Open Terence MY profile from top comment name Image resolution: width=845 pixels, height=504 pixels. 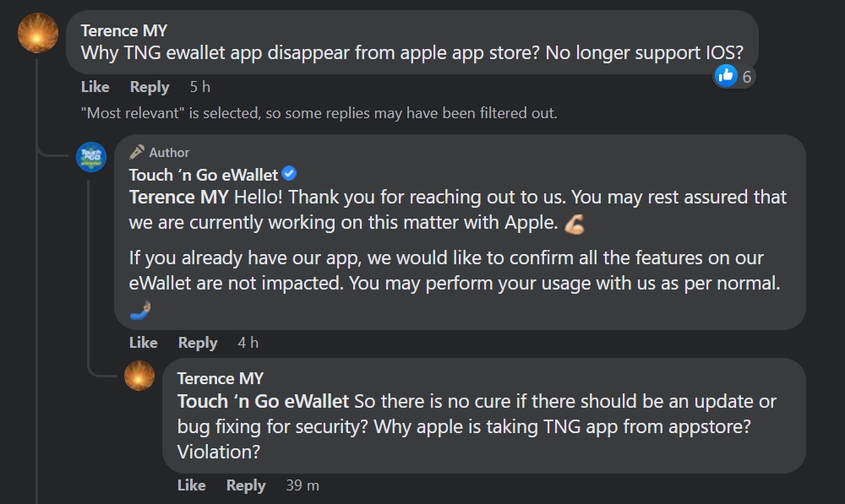tap(124, 31)
